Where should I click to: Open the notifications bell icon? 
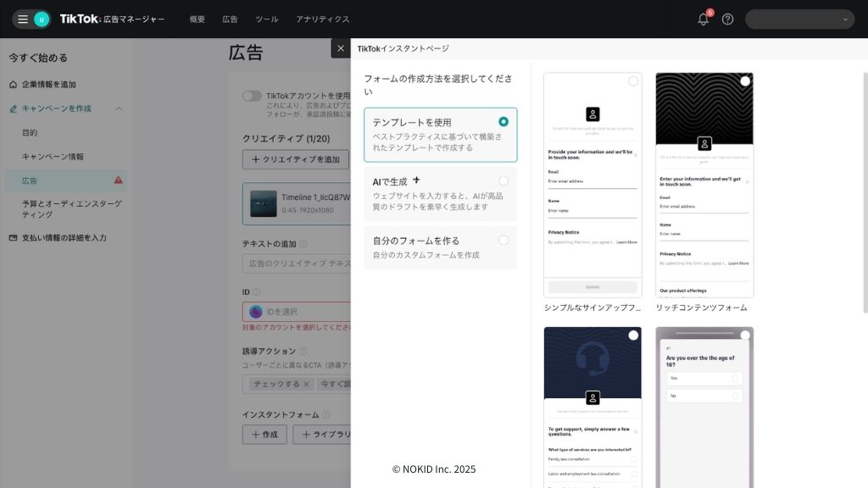point(703,19)
